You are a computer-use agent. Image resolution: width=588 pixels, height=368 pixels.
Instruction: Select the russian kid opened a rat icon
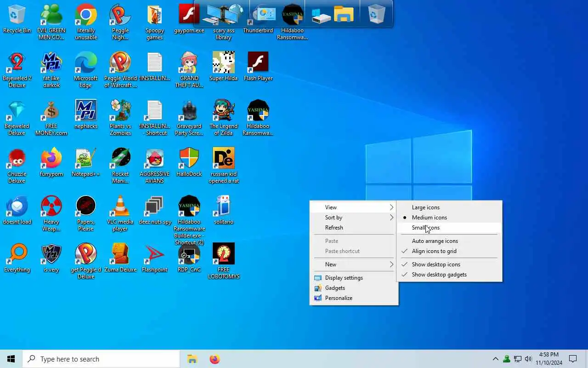pos(224,166)
